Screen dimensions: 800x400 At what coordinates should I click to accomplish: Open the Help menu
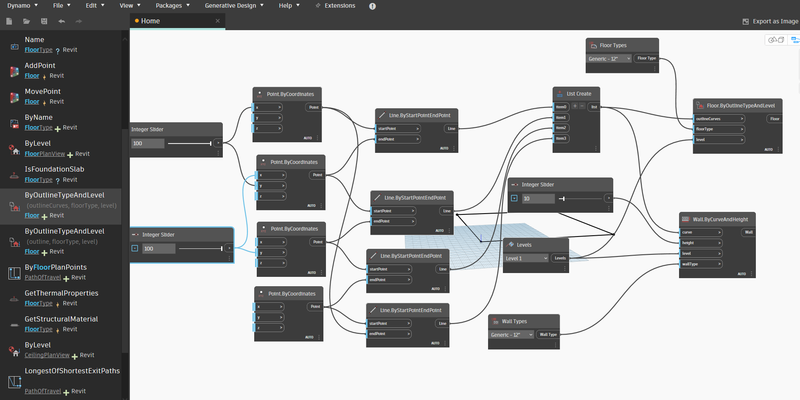[x=289, y=6]
